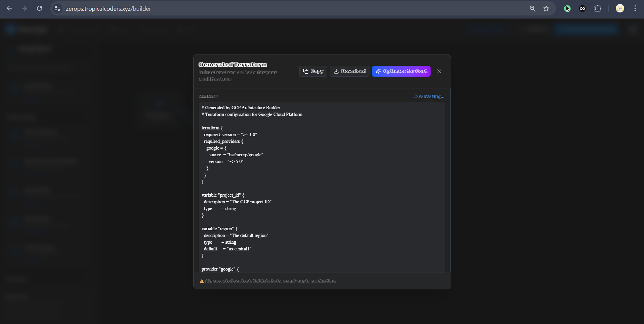
Task: Open the Chrome three-dot menu
Action: tap(635, 8)
